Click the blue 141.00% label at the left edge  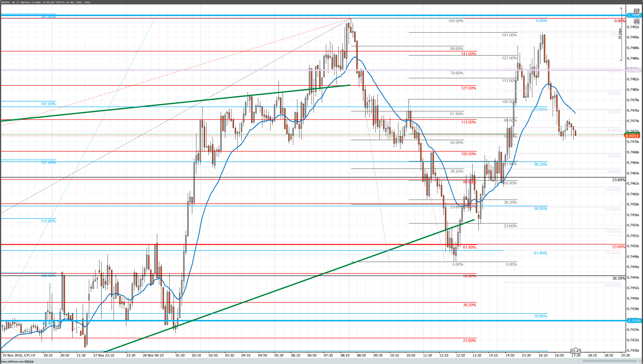[x=48, y=104]
